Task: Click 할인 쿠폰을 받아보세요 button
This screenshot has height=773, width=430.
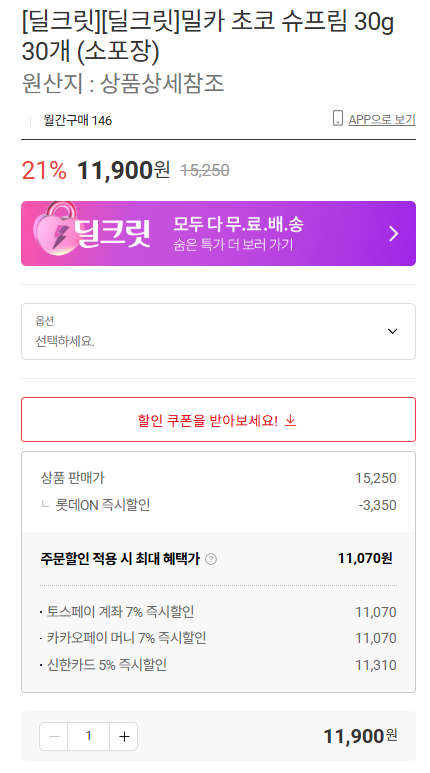Action: point(218,420)
